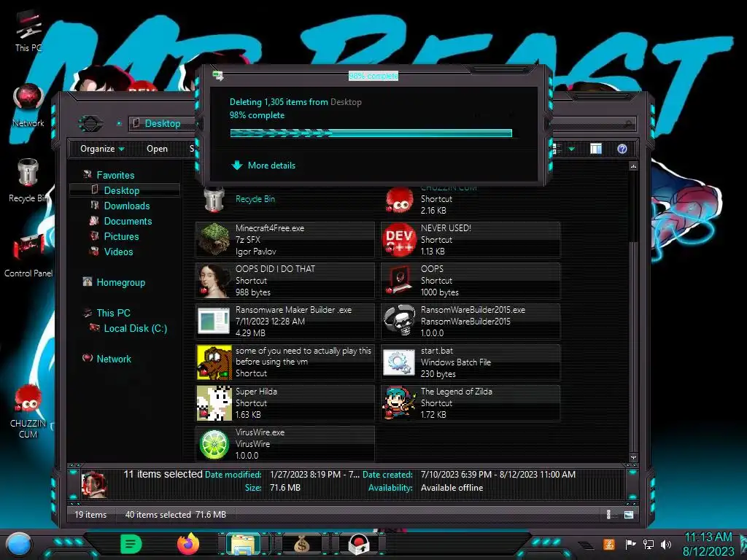Click '40 items selected 71.6 MB' status text
747x560 pixels.
(x=175, y=515)
